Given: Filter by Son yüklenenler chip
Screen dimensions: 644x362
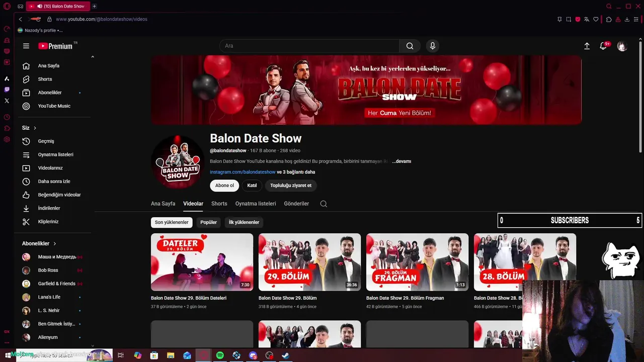Looking at the screenshot, I should click(172, 222).
